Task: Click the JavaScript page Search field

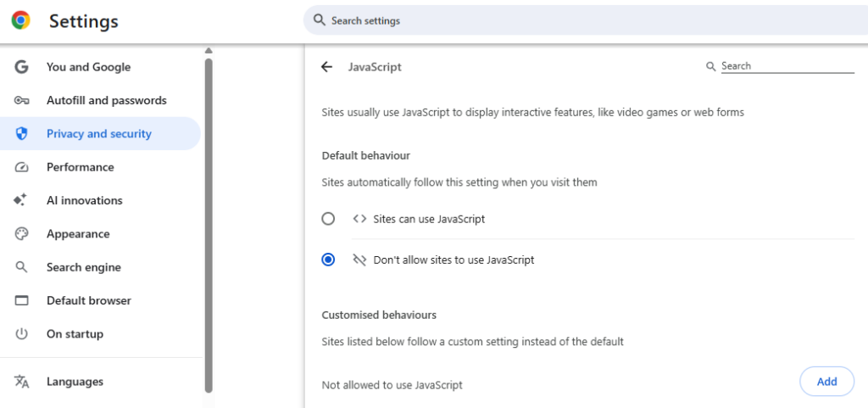Action: [x=787, y=66]
